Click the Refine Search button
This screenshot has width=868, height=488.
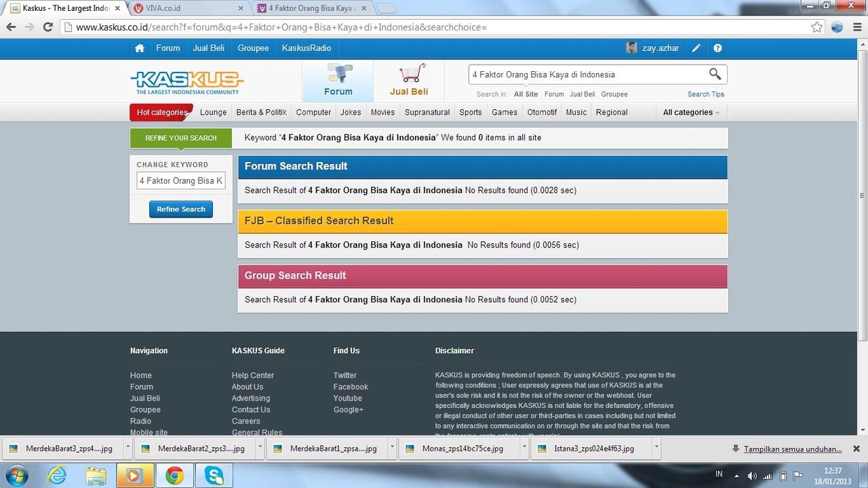tap(181, 209)
